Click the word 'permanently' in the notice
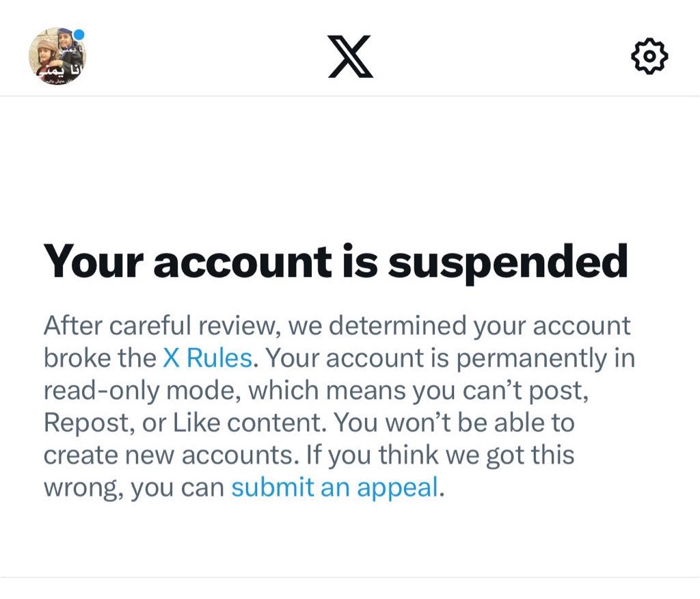Screen dimensions: 700x599 [531, 358]
